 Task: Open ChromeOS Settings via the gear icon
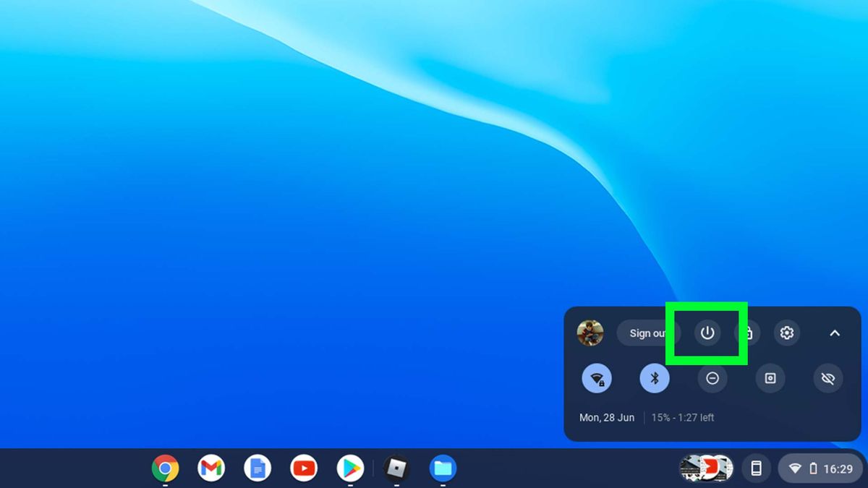pos(787,333)
